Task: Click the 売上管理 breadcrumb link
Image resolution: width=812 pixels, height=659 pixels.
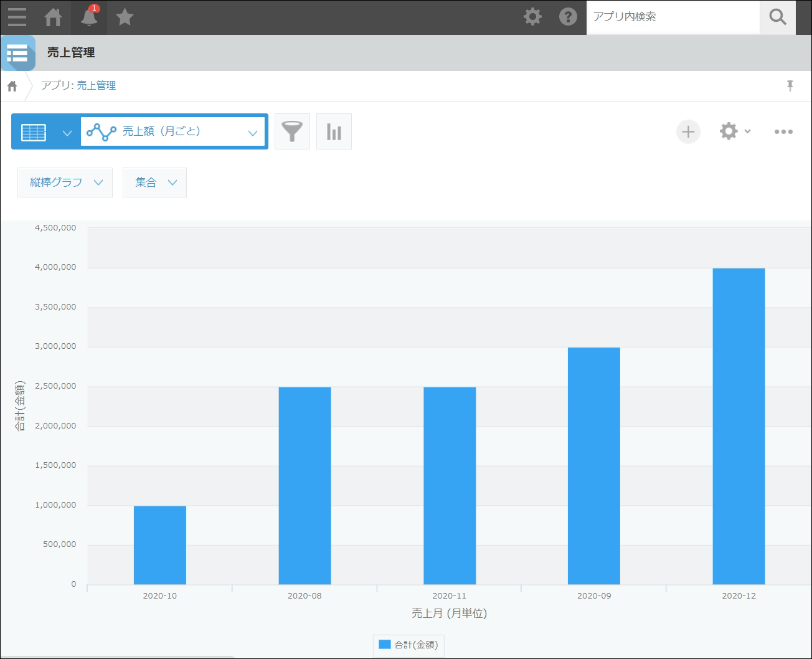Action: coord(97,86)
